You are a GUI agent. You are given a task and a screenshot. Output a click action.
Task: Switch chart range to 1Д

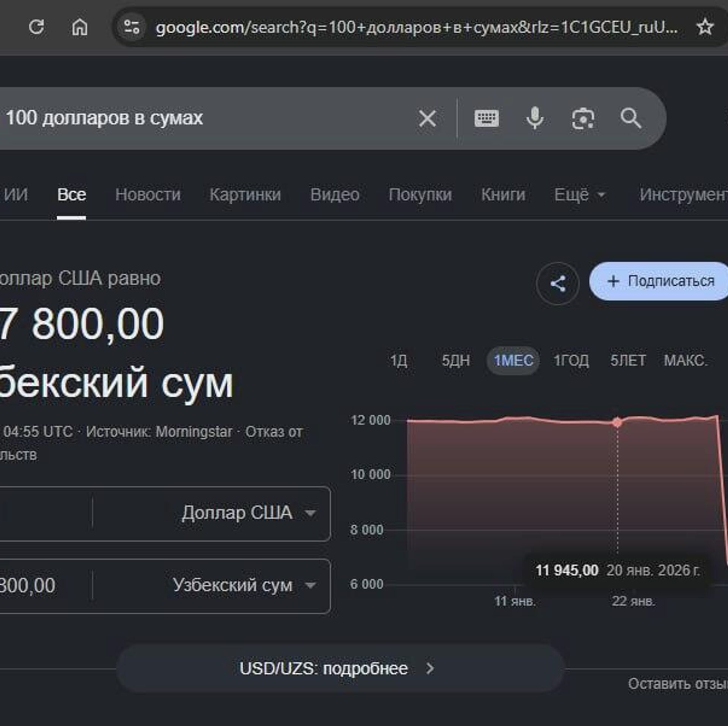[x=399, y=360]
